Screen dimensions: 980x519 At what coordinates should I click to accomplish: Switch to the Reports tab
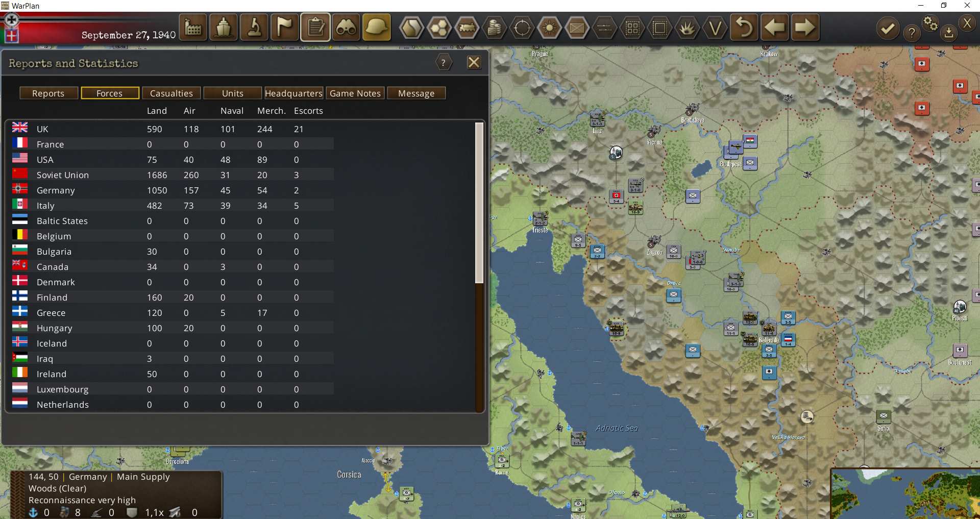[48, 93]
